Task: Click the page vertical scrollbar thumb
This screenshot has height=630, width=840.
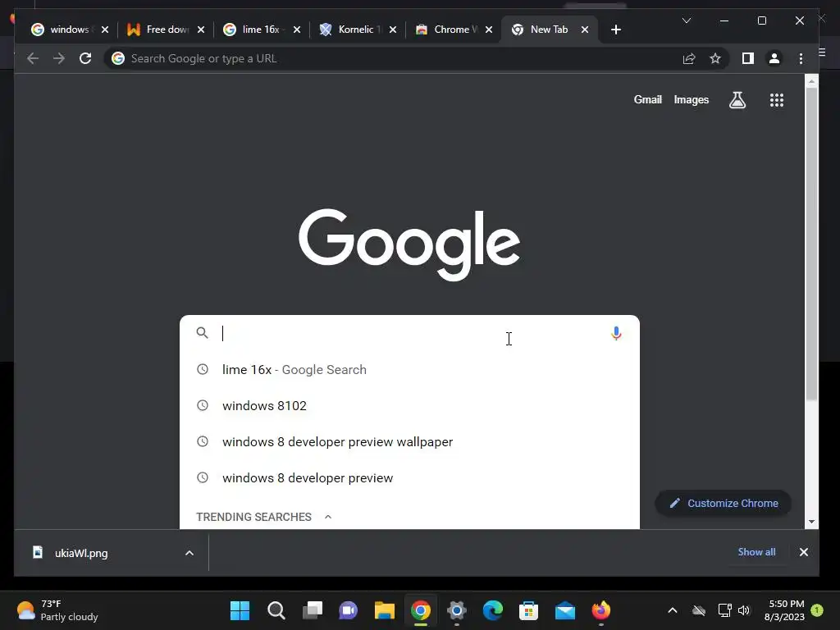Action: pos(811,244)
